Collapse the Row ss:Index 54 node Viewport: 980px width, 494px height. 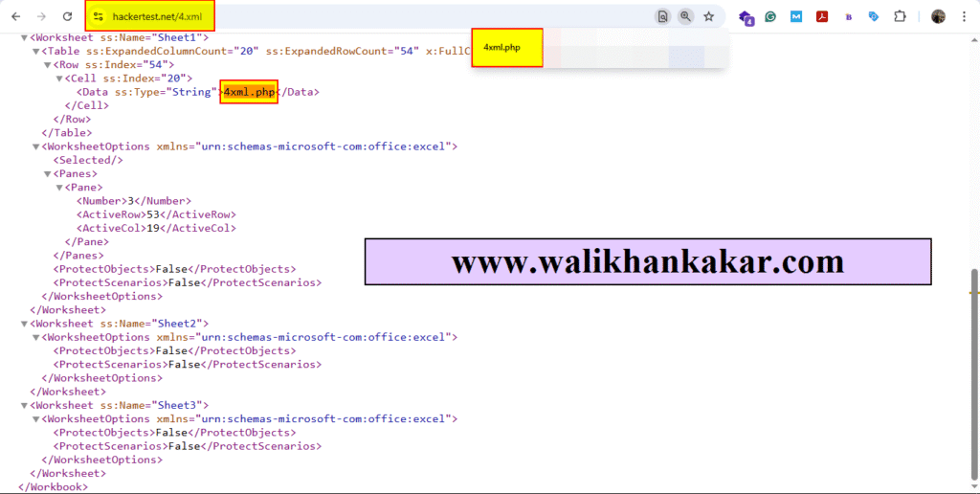pos(48,65)
